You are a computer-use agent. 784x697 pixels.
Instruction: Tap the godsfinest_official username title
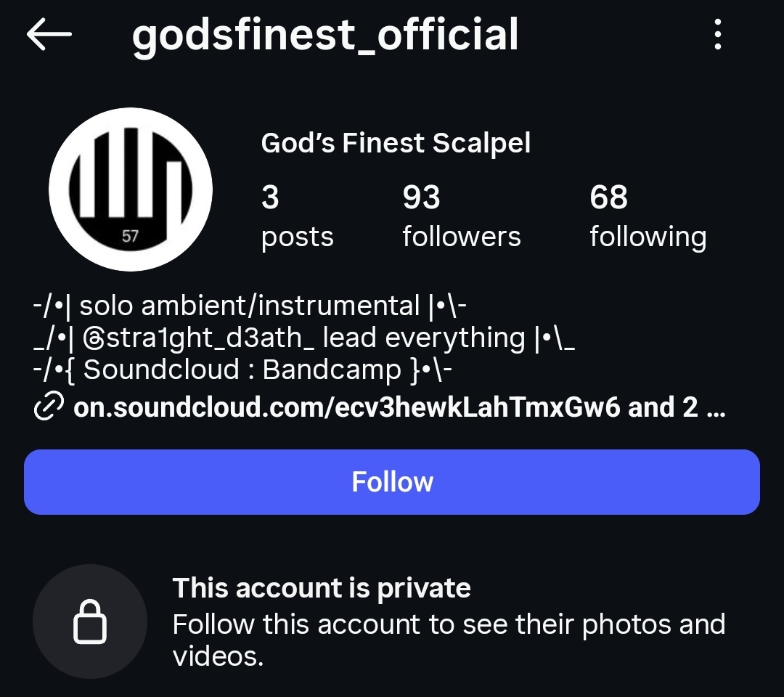click(325, 35)
